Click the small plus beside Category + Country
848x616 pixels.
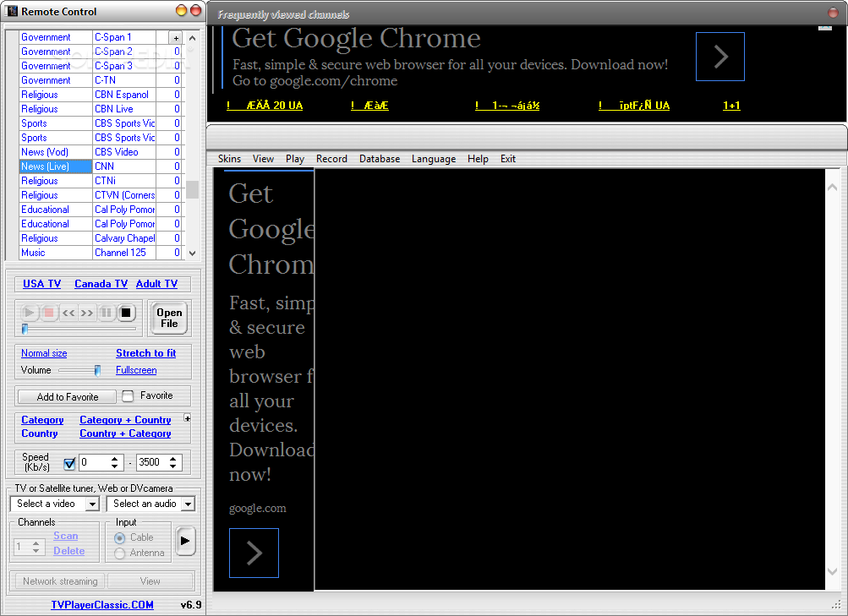(187, 417)
